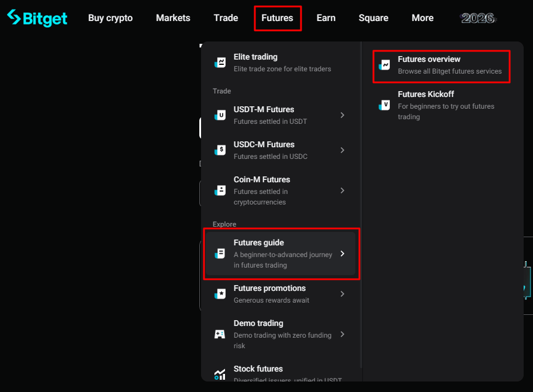
Task: Expand the USDT-M Futures submenu arrow
Action: pos(342,115)
